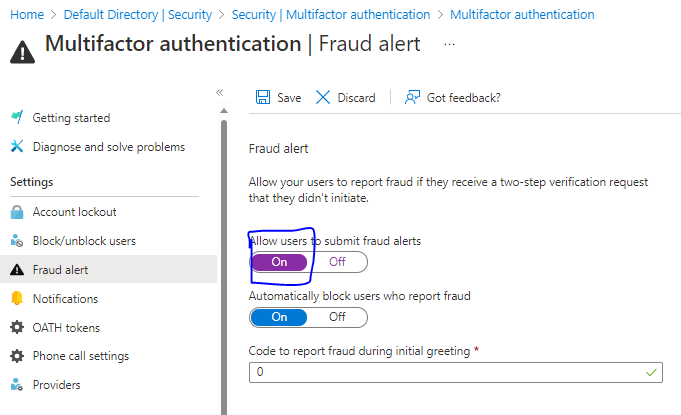Viewport: 681px width, 415px height.
Task: Click the Save disk icon
Action: click(x=263, y=97)
